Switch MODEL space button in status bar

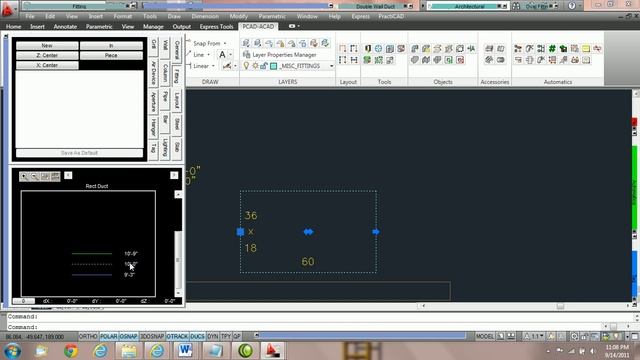coord(484,336)
